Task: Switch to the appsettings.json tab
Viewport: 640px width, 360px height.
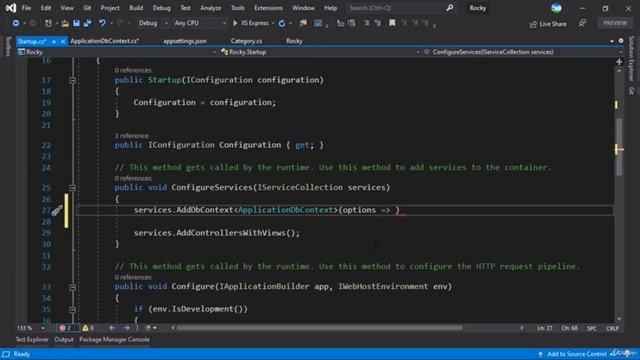Action: 185,41
